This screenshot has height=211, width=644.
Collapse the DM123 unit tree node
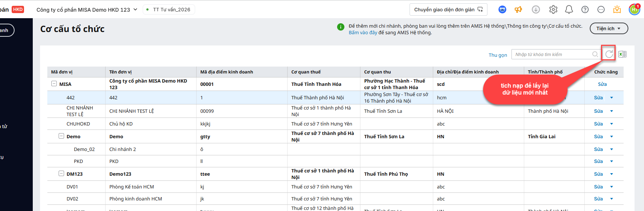tap(61, 174)
